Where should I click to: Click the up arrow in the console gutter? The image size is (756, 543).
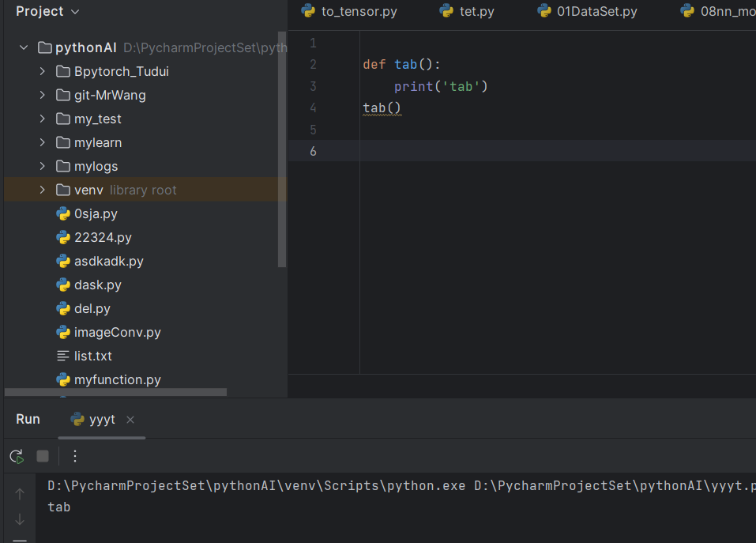coord(20,494)
